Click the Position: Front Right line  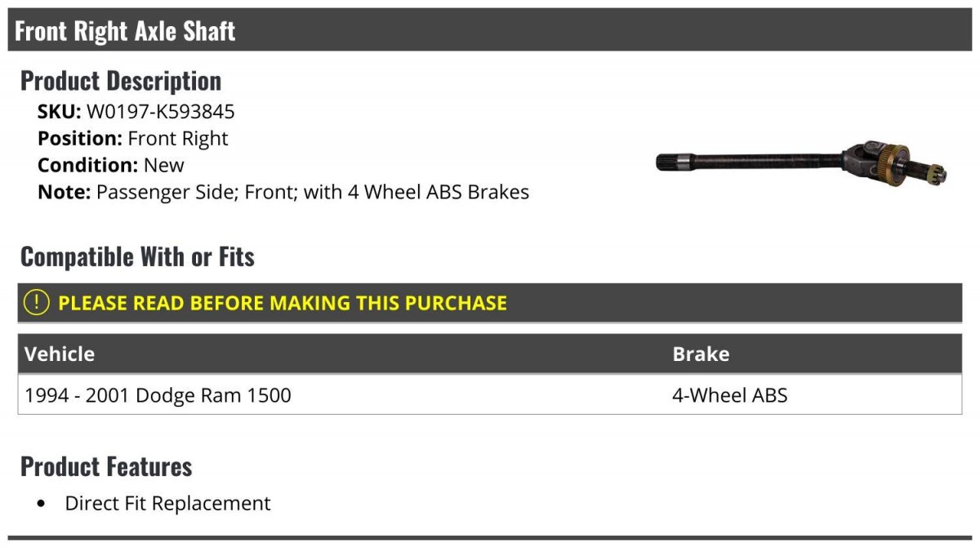[x=133, y=138]
